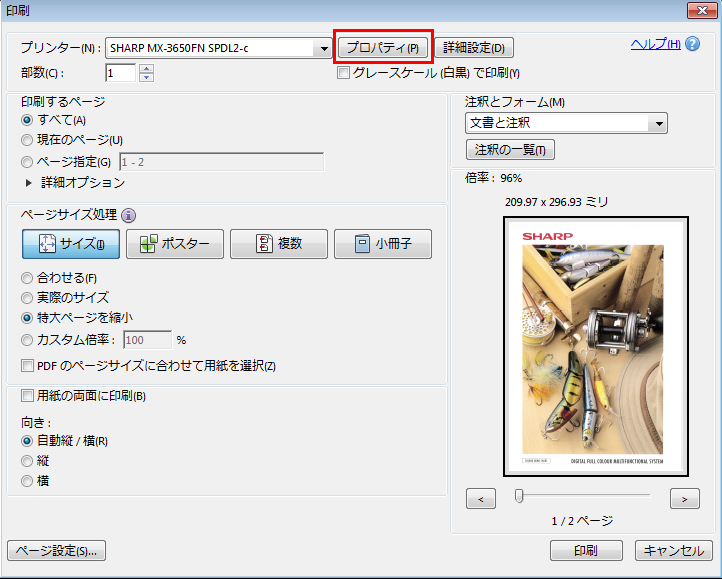Open 詳細設定 advanced settings

coord(474,47)
